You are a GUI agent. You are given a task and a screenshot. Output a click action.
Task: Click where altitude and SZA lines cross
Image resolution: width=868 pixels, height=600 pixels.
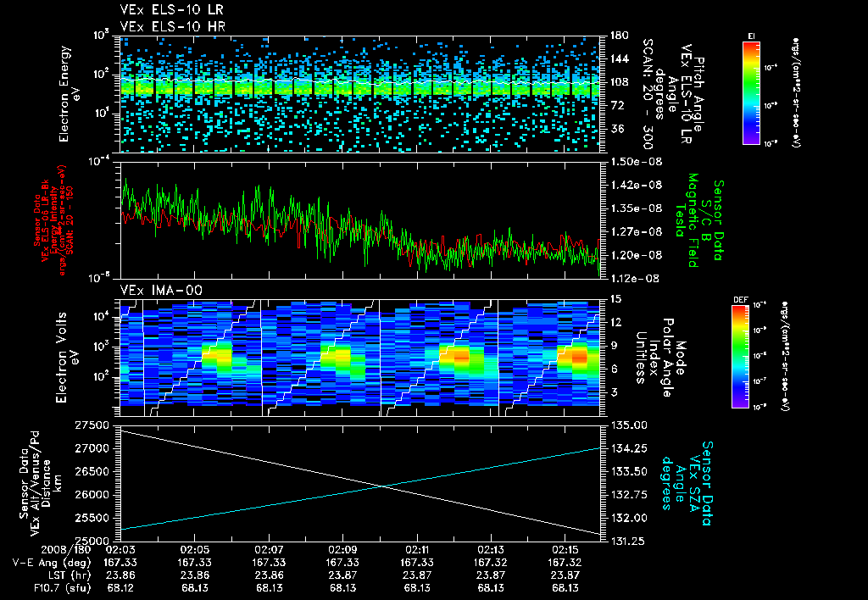point(382,486)
